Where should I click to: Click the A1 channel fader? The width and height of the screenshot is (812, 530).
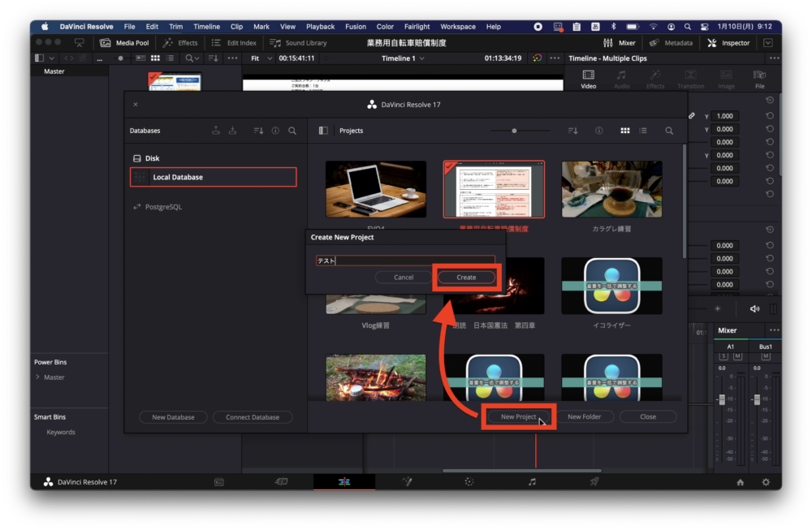[722, 399]
